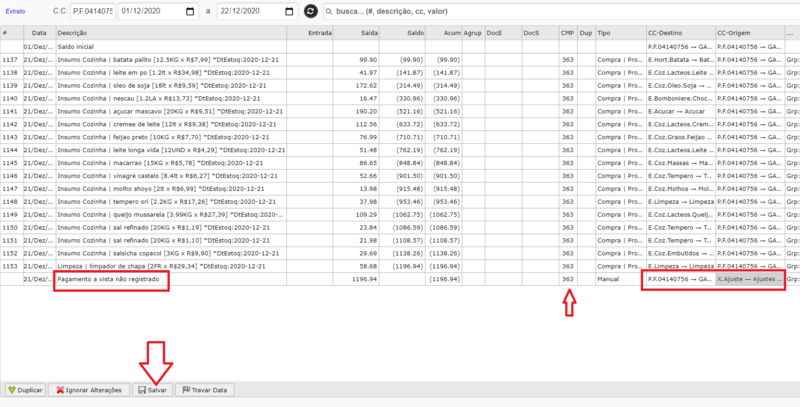Click the 'X.Ajuste → Ajustes' origin cell

[750, 279]
